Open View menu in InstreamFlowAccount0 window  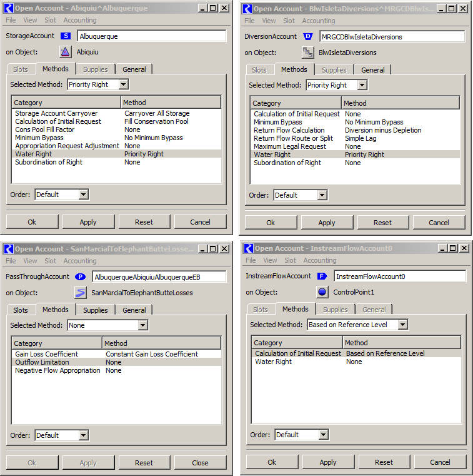coord(270,260)
